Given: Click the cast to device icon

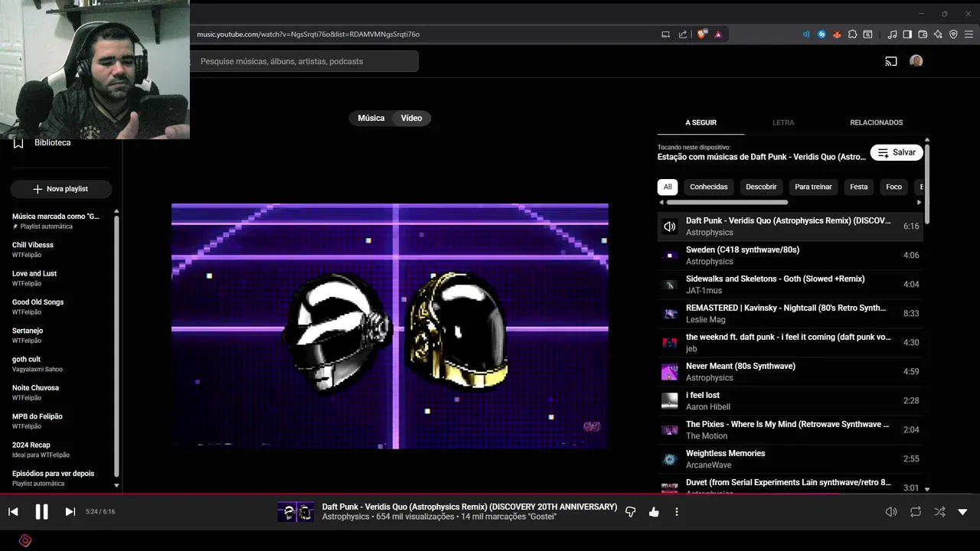Looking at the screenshot, I should point(891,61).
